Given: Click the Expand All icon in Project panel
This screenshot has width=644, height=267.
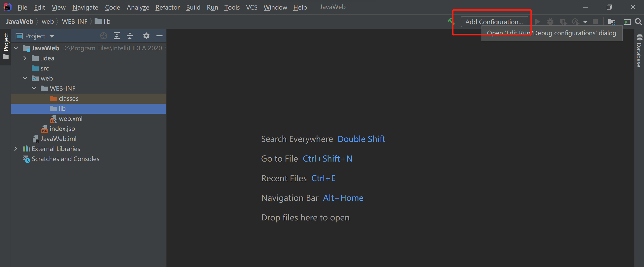Looking at the screenshot, I should tap(117, 36).
